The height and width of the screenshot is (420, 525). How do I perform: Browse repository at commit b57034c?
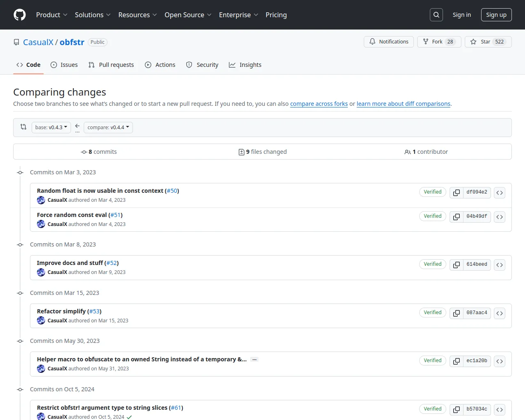(500, 409)
